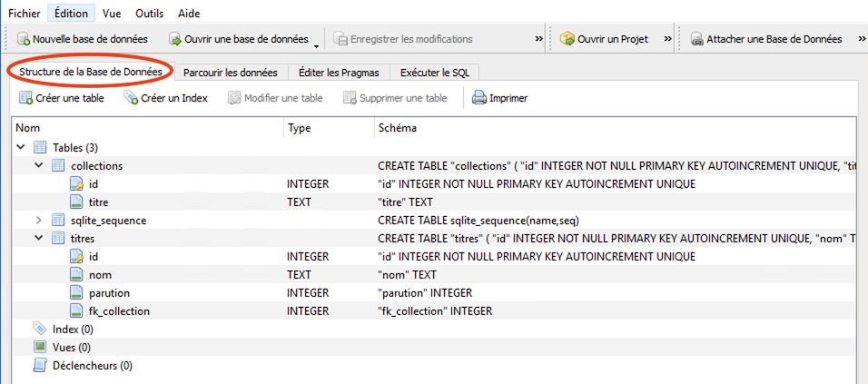Select the fk_collection field row
The width and height of the screenshot is (868, 384).
click(119, 310)
